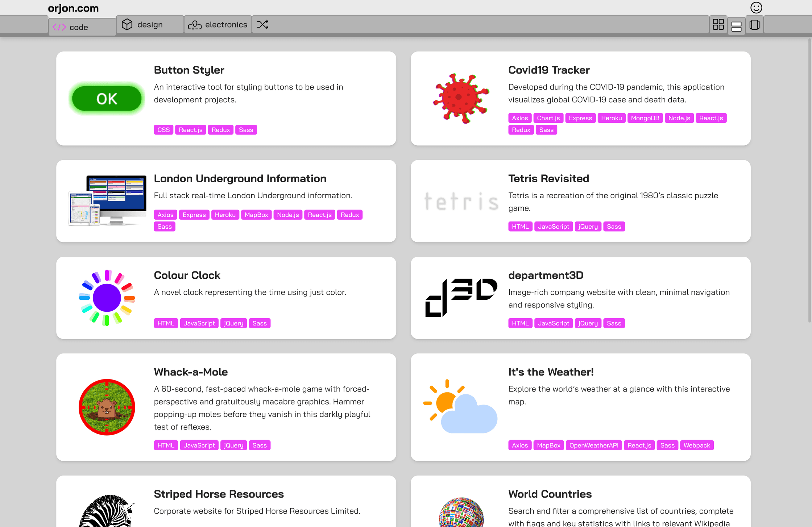Open the Whack-a-Mole project title
Viewport: 812px width, 527px height.
[x=191, y=372]
